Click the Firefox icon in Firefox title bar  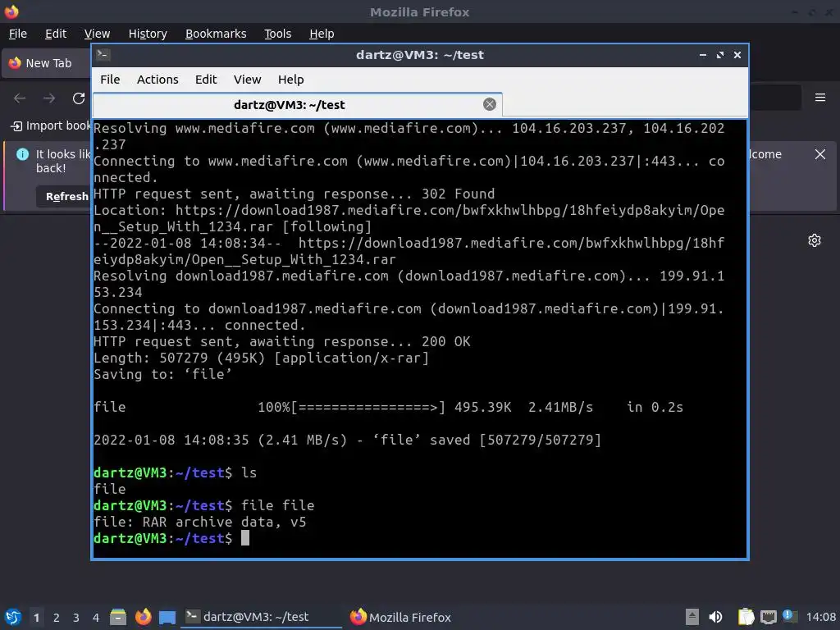coord(11,11)
